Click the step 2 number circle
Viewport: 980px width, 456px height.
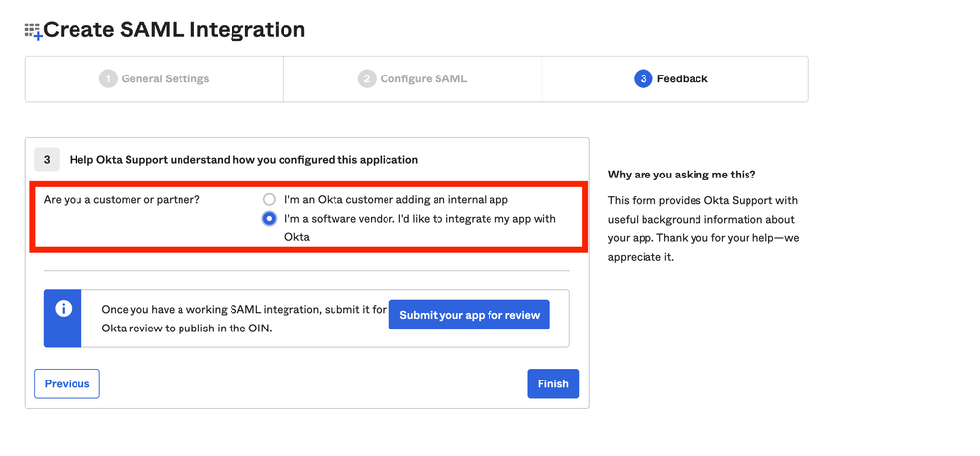(x=367, y=78)
